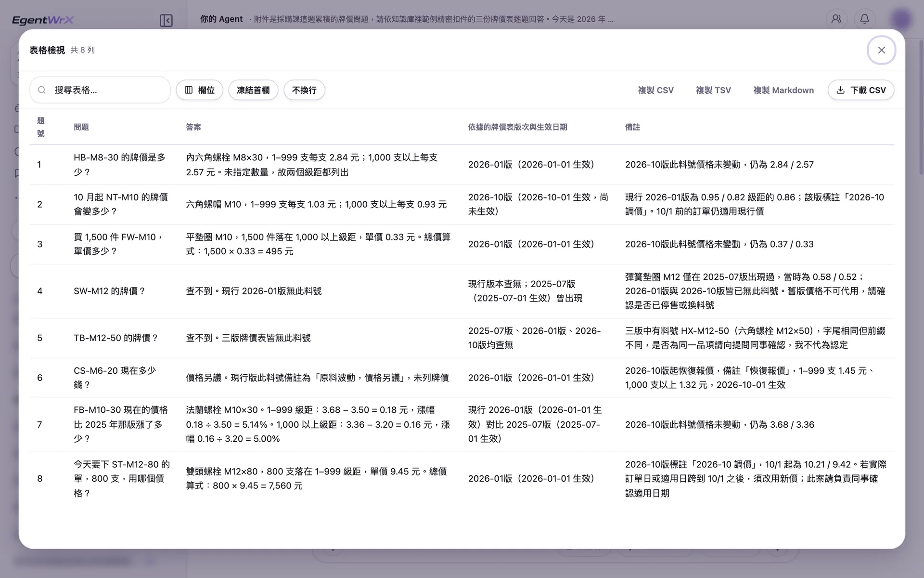Open the 欄位 columns picker
The image size is (924, 578).
(x=199, y=90)
